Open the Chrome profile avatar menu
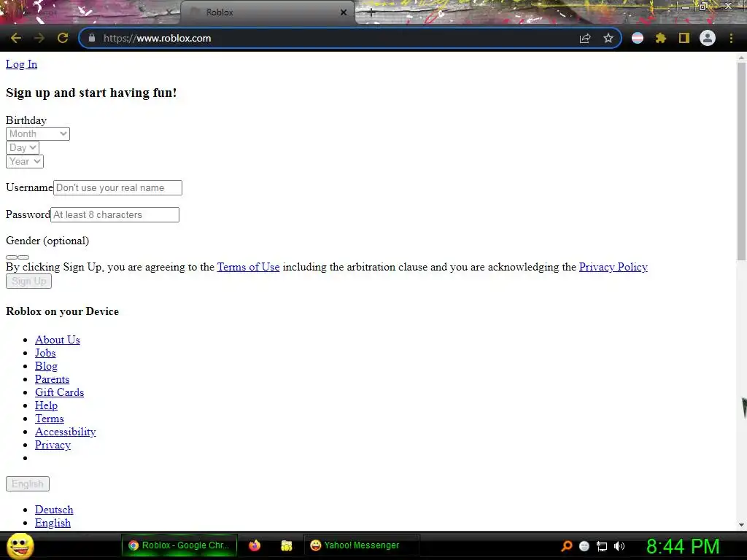 [708, 38]
